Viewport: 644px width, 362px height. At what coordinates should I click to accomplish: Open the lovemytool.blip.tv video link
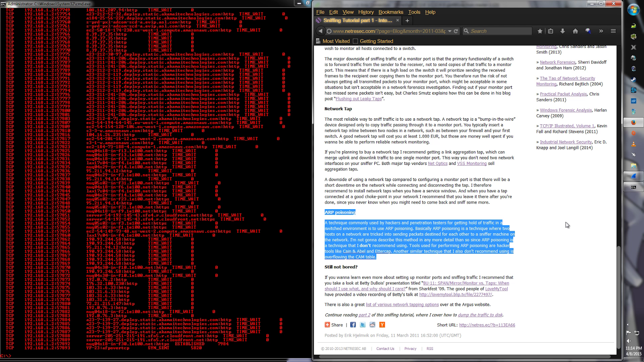[456, 294]
